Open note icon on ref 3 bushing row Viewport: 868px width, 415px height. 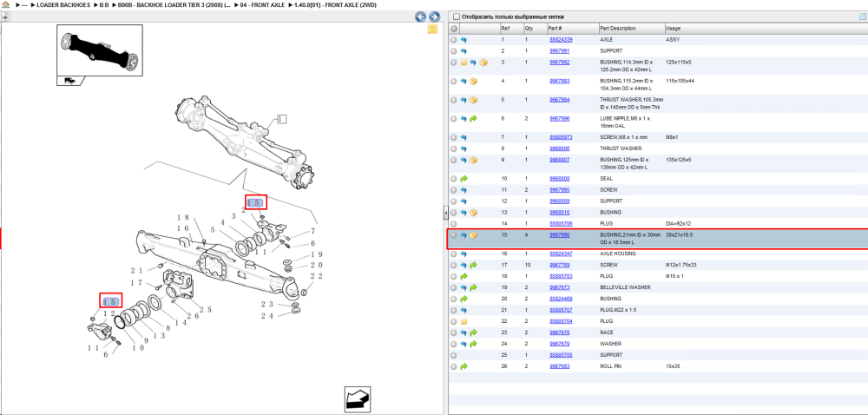click(464, 63)
